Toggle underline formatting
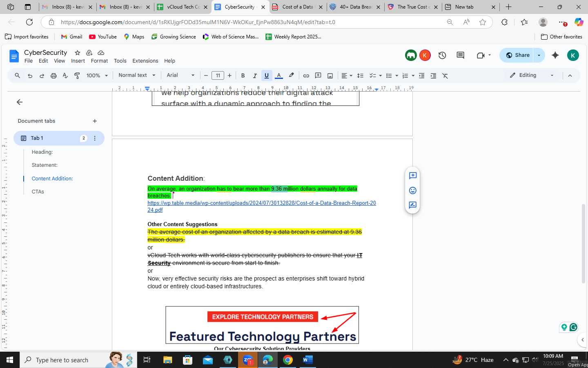588x368 pixels. [267, 76]
